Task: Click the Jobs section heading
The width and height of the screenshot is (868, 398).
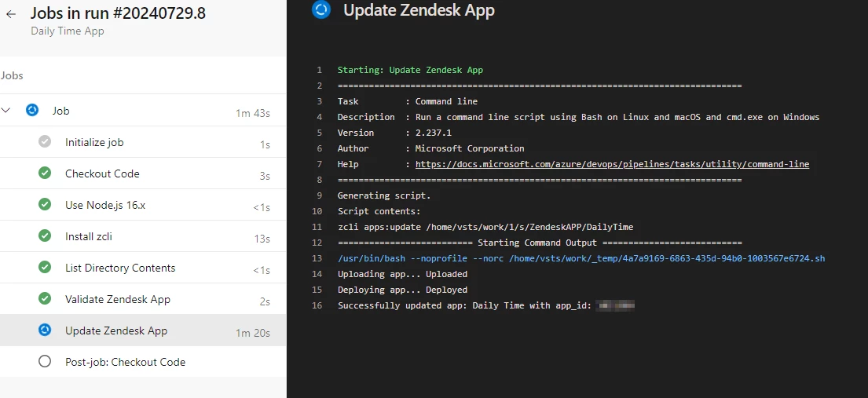Action: point(13,76)
